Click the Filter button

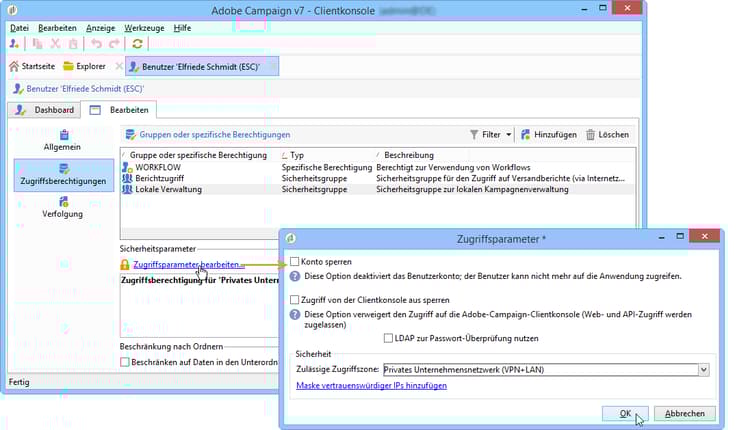pyautogui.click(x=485, y=135)
